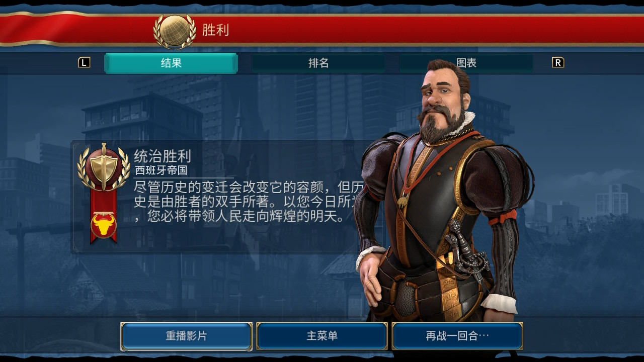
Task: Click the 西班牙帝国 civilization label
Action: pos(161,170)
